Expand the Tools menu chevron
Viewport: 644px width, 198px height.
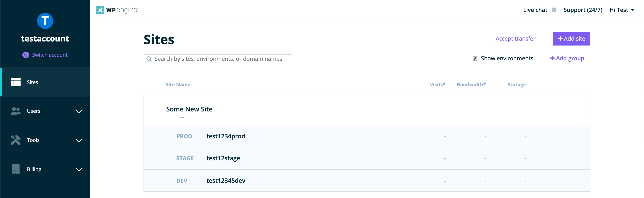[x=79, y=140]
